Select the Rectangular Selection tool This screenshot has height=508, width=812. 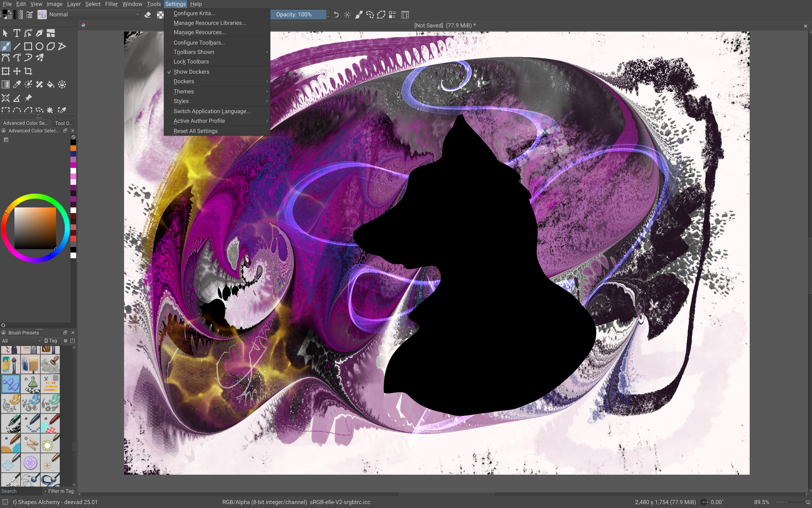point(6,110)
